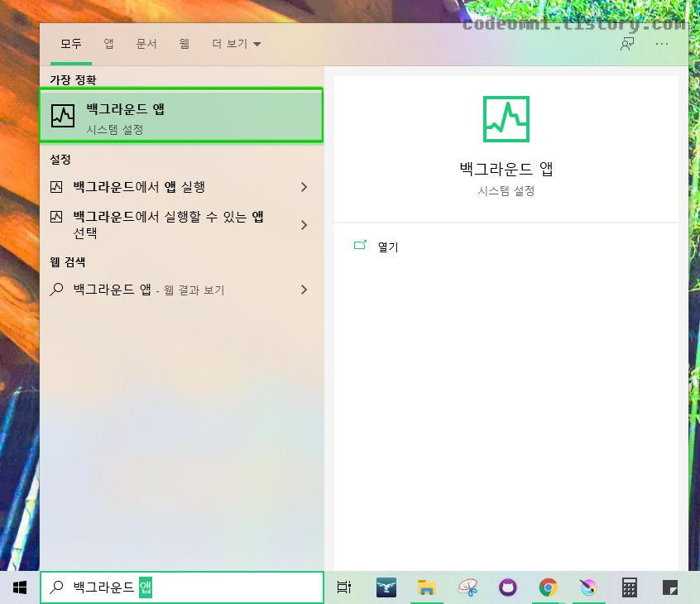Open the search feedback person icon
Screen dimensions: 700x604
[627, 44]
